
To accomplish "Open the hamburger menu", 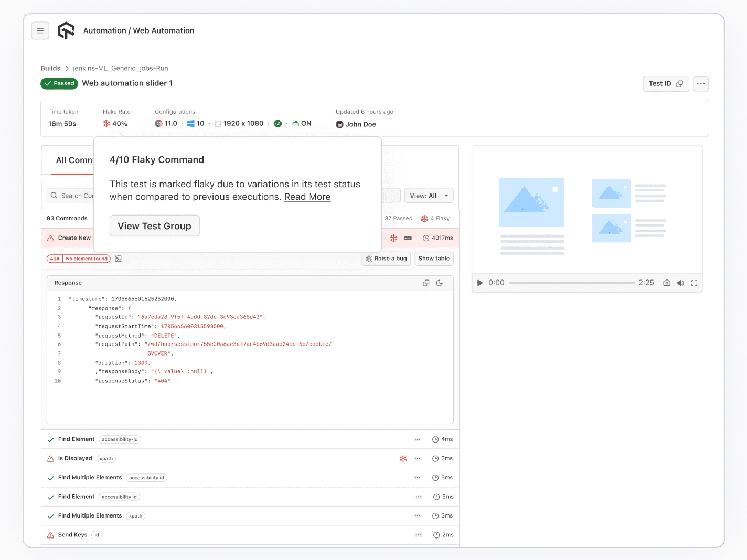I will 40,31.
